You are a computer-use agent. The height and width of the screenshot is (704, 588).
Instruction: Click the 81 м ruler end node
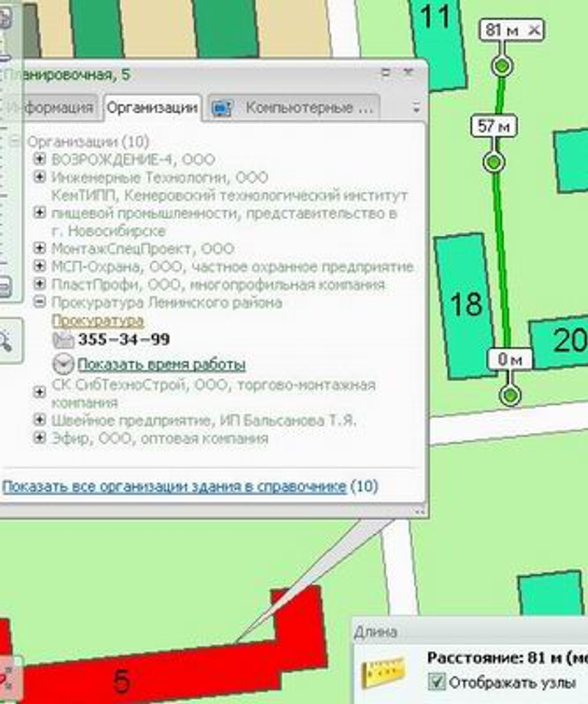(x=502, y=66)
